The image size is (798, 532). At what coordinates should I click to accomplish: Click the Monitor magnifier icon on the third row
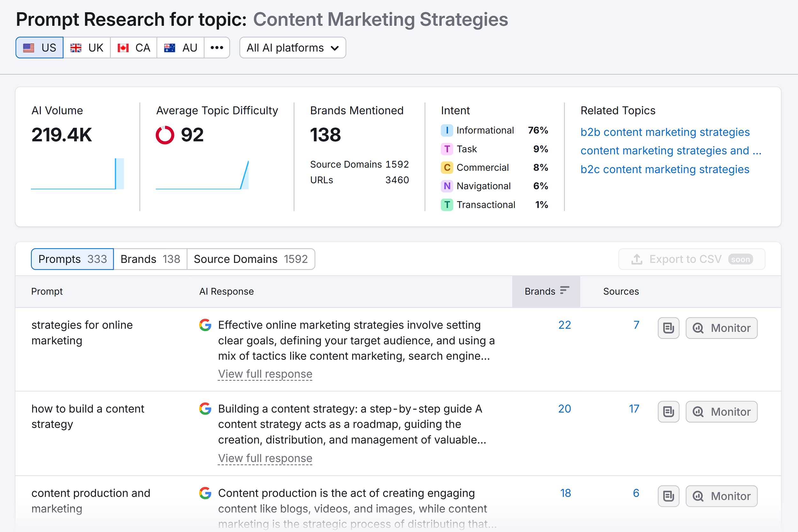pos(697,496)
